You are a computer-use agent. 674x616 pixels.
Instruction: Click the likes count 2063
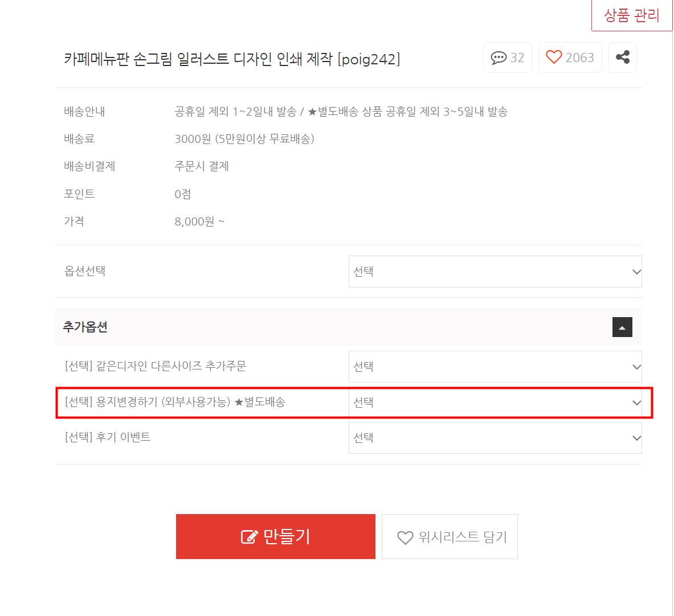coord(579,58)
